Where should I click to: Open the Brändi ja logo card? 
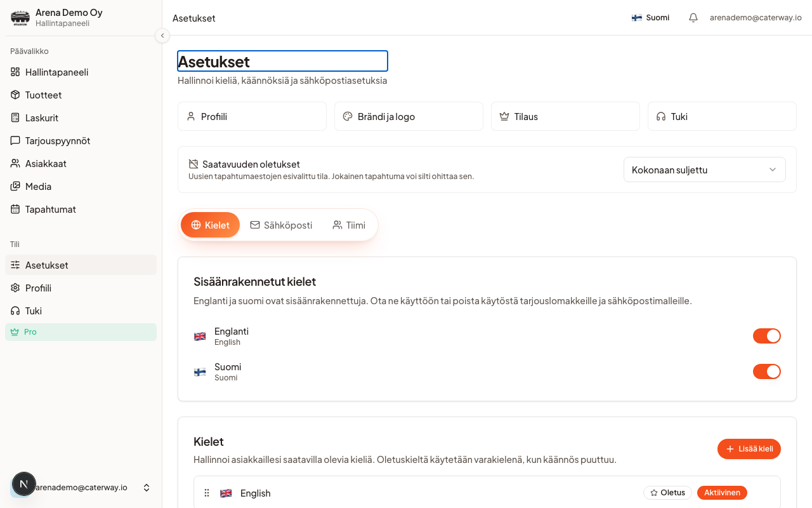pyautogui.click(x=409, y=116)
